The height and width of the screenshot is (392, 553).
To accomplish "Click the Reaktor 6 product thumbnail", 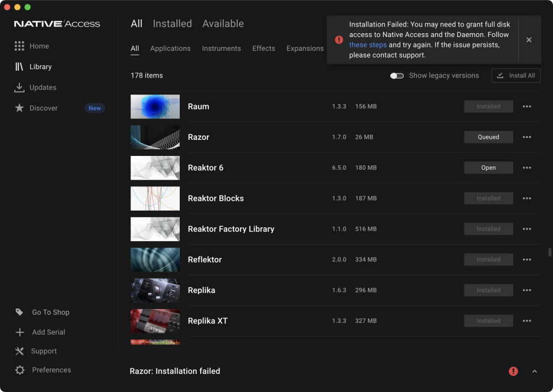I will click(155, 168).
